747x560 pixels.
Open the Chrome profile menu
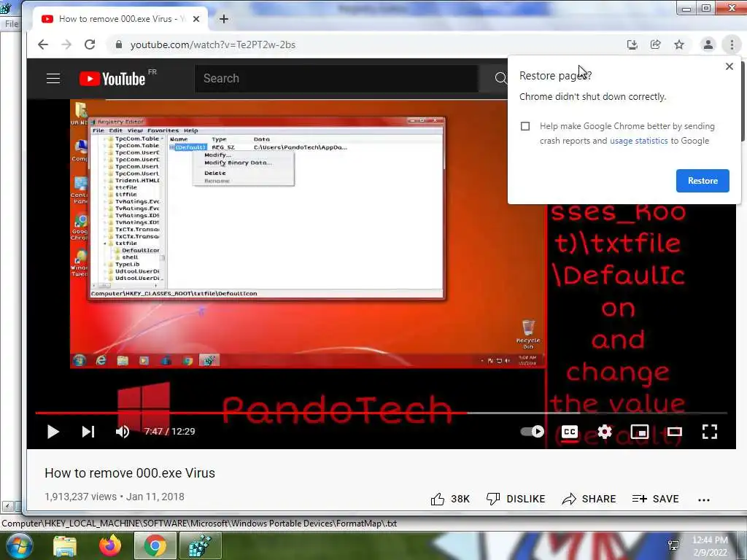(x=708, y=44)
